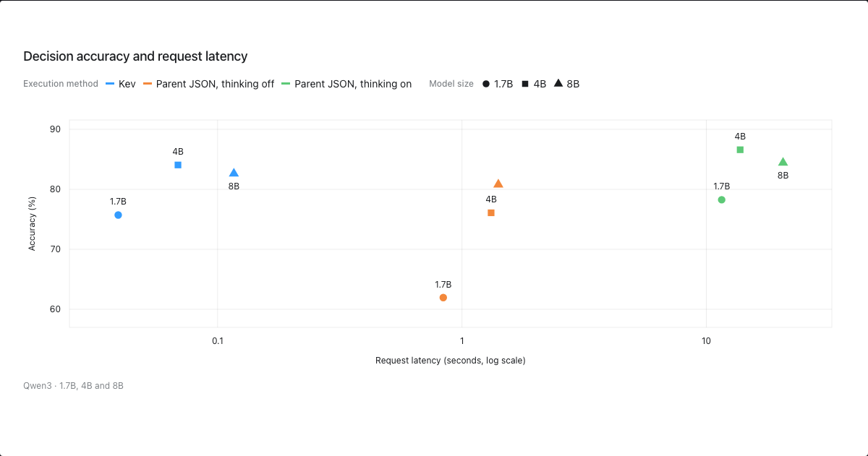Click the "Execution method" legend heading
868x456 pixels.
point(61,84)
